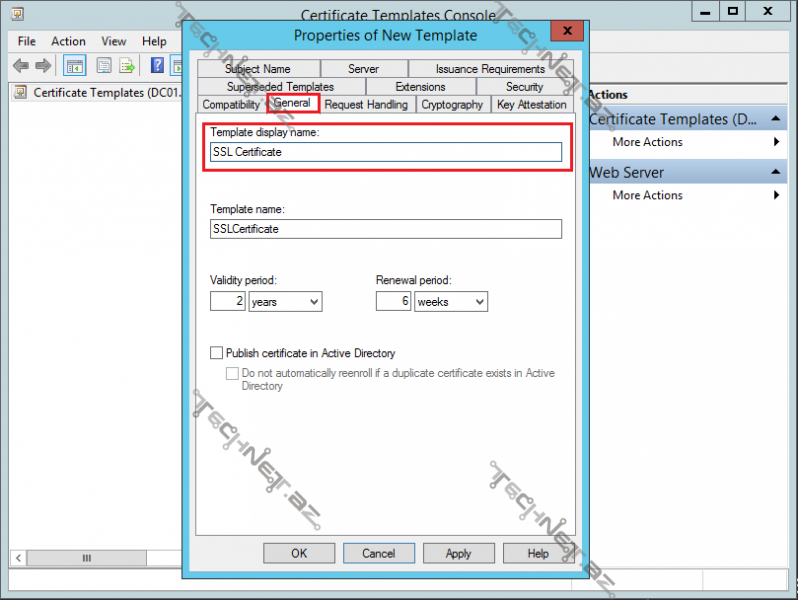The height and width of the screenshot is (600, 798).
Task: Open the Action menu
Action: [68, 41]
